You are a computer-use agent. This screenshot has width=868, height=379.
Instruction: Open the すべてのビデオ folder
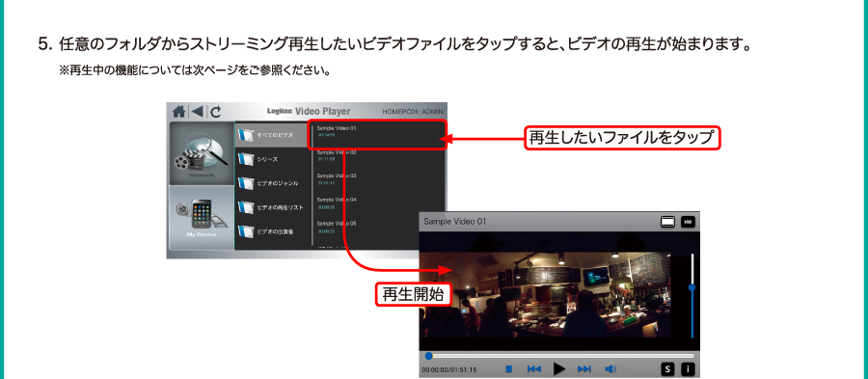click(x=271, y=135)
